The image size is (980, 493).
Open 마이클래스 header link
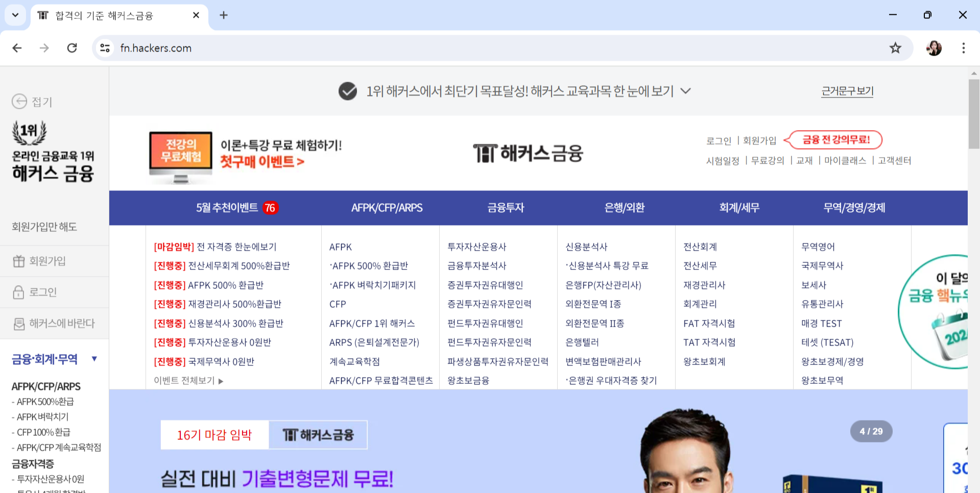point(845,161)
